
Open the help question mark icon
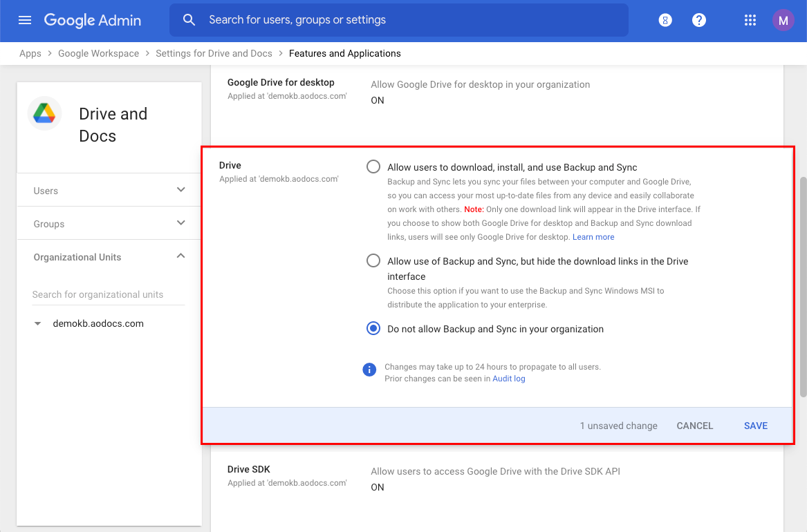[x=699, y=20]
